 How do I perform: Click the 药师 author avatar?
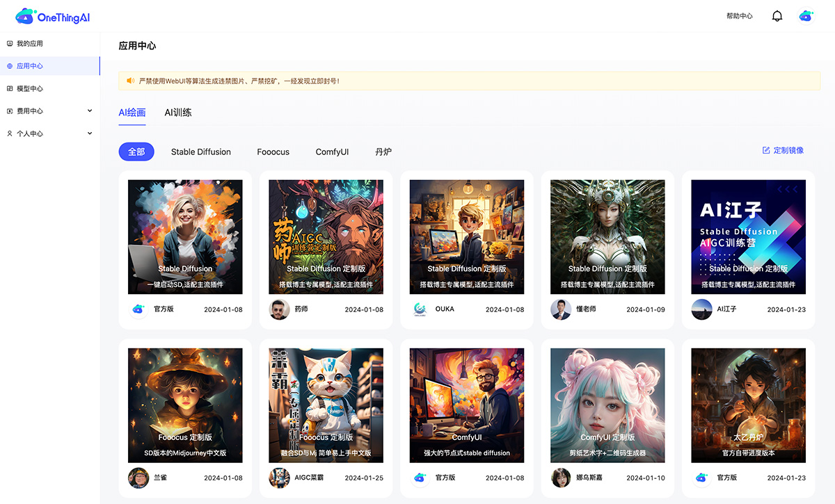point(279,309)
